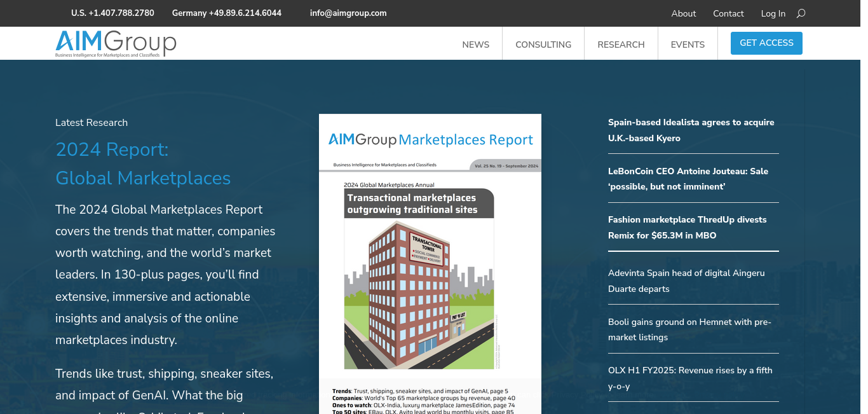
Task: Select the Germany phone number
Action: 227,13
